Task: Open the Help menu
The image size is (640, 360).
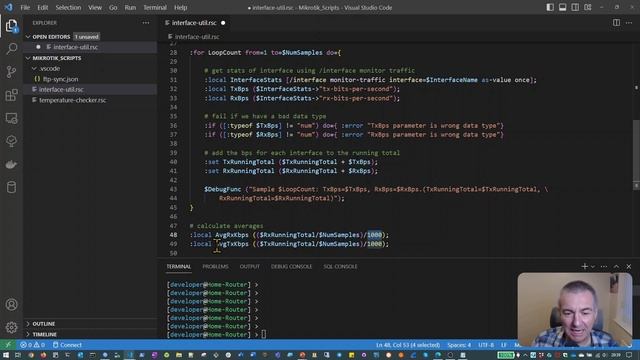Action: coord(180,7)
